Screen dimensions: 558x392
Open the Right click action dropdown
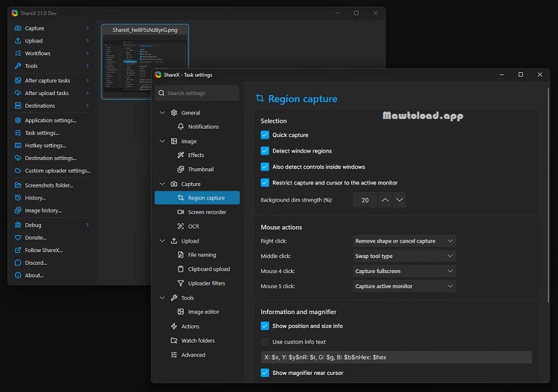pyautogui.click(x=404, y=241)
